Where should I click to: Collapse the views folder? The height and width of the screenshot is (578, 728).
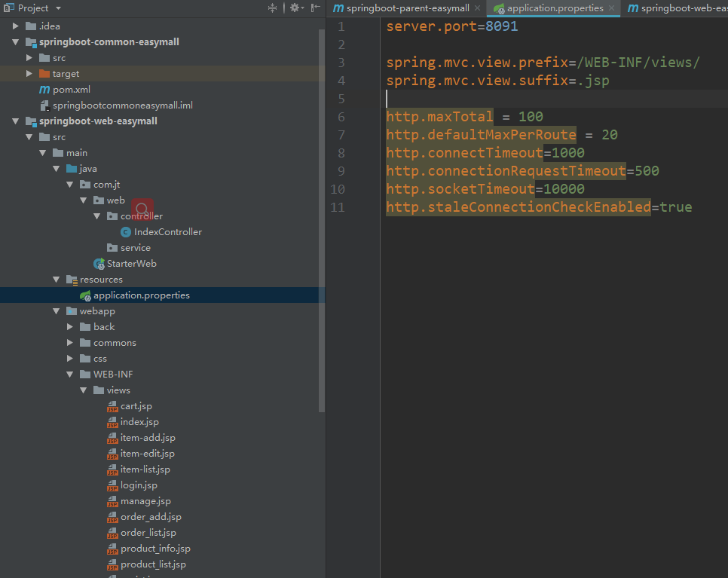(83, 390)
